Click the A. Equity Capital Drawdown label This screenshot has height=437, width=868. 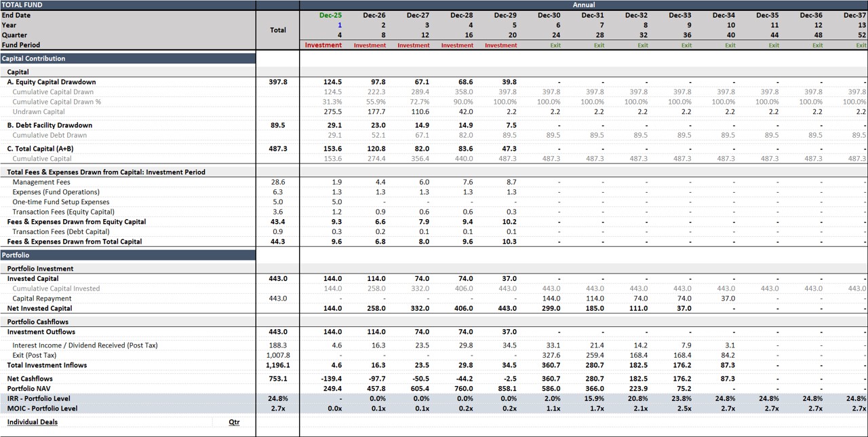[x=52, y=82]
